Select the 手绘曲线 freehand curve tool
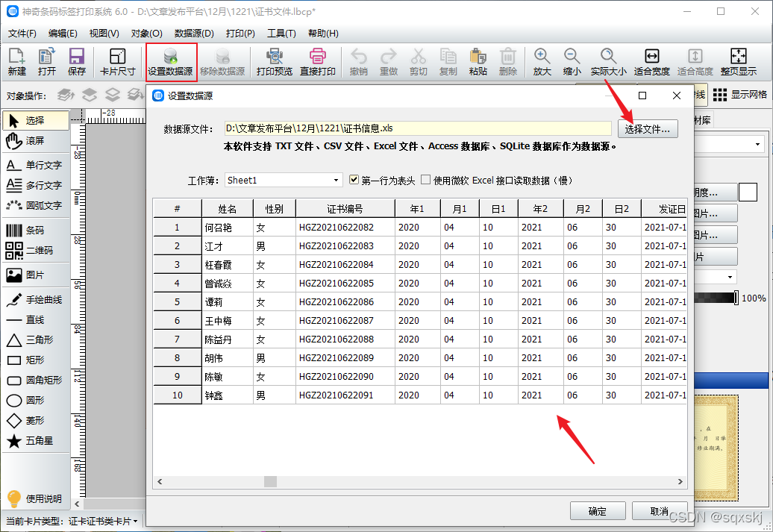 coord(36,300)
